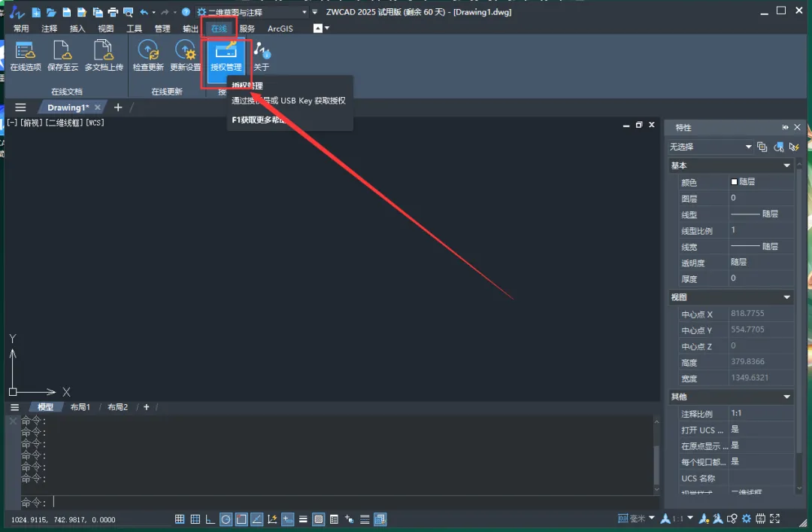Viewport: 812px width, 532px height.
Task: Switch to the 常用 ribbon tab
Action: point(21,29)
